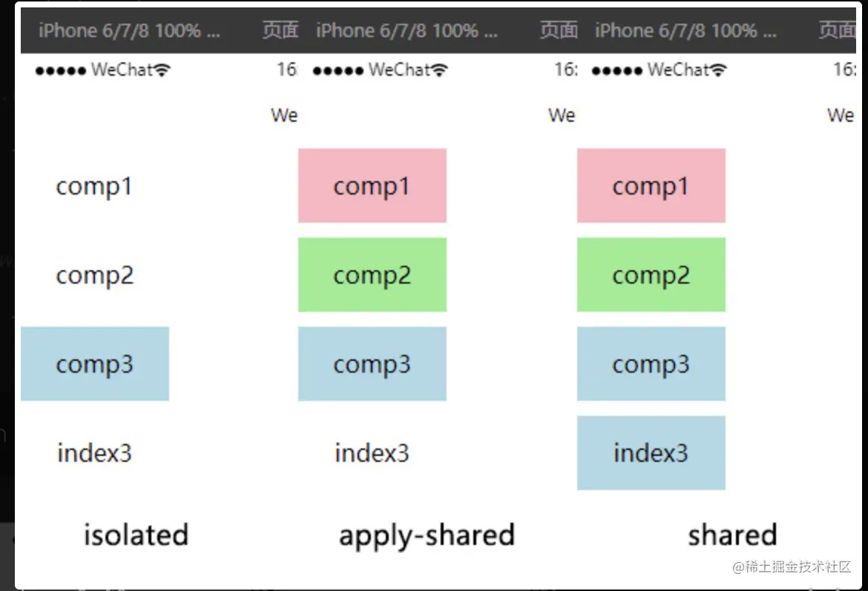
Task: Click the blue index3 block in shared simulator
Action: [651, 453]
